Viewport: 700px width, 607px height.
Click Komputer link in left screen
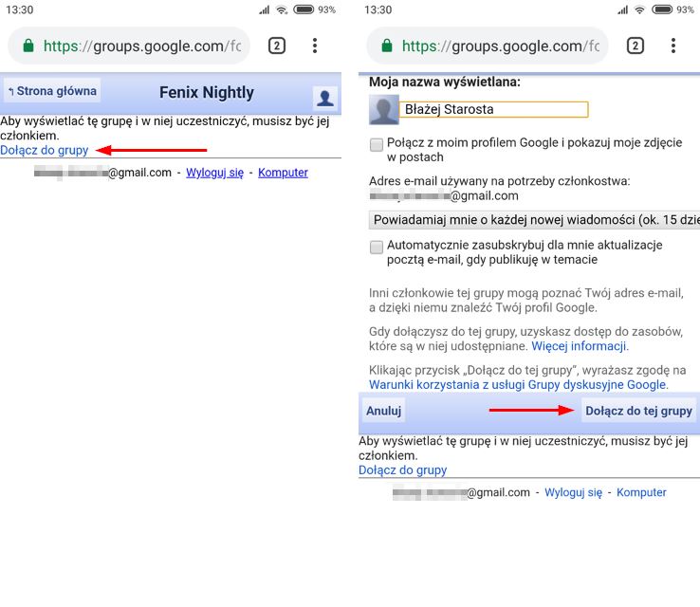(283, 173)
